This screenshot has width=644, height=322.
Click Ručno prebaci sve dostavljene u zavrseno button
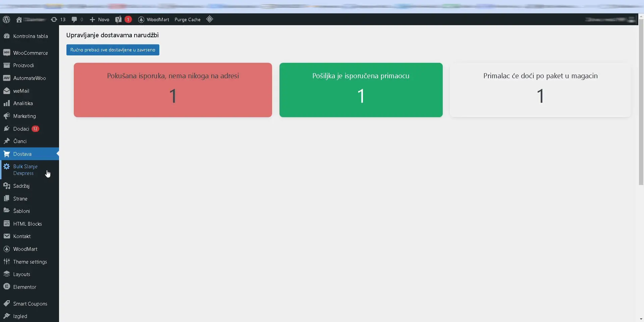tap(113, 50)
